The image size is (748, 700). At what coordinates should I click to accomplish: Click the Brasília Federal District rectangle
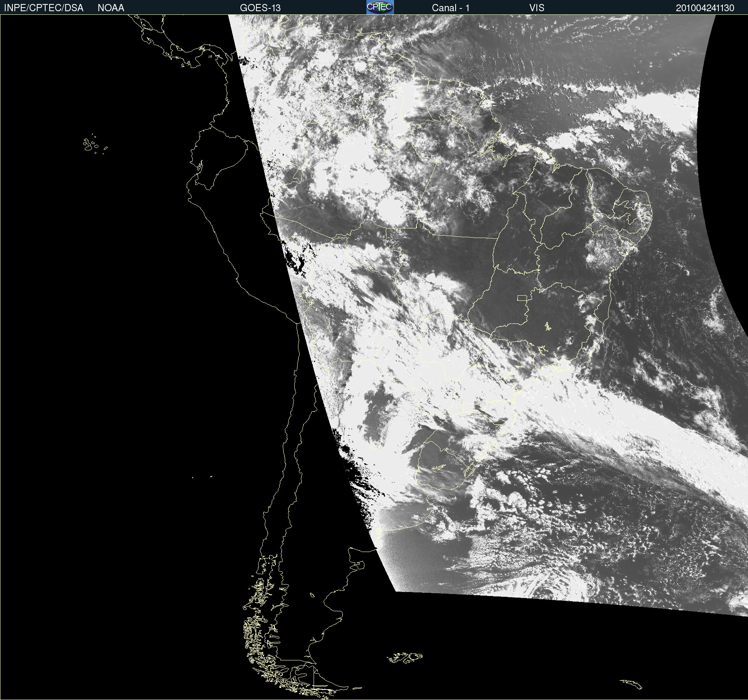(x=522, y=298)
